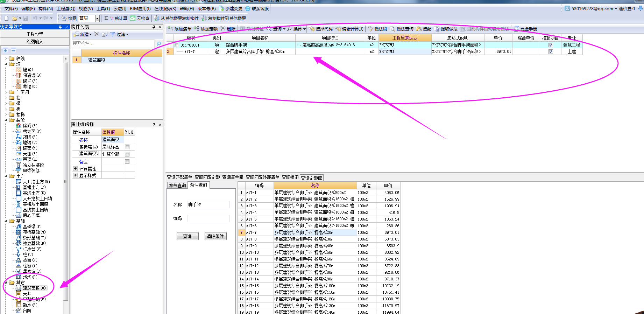Open the 五金手册 hardware manual
Viewport: 644px width, 314px height.
click(526, 29)
